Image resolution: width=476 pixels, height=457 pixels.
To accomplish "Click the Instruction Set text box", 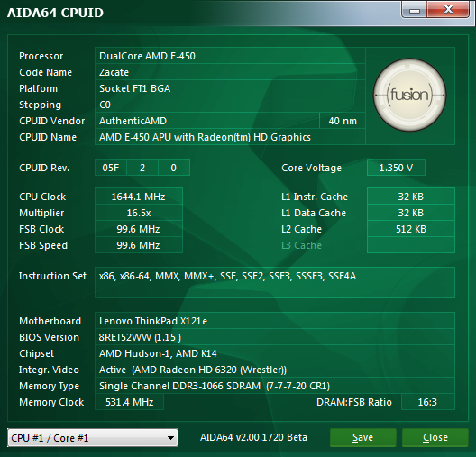I will 275,282.
